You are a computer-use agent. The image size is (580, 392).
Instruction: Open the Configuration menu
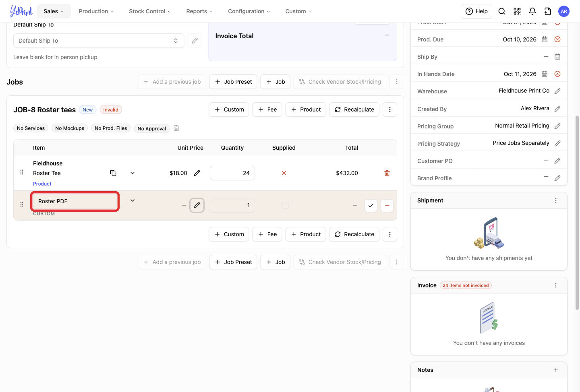249,11
